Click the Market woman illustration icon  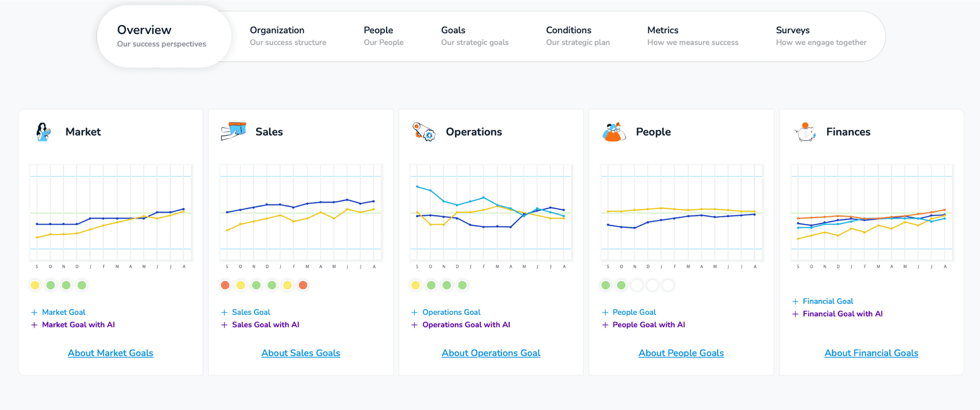(x=43, y=132)
